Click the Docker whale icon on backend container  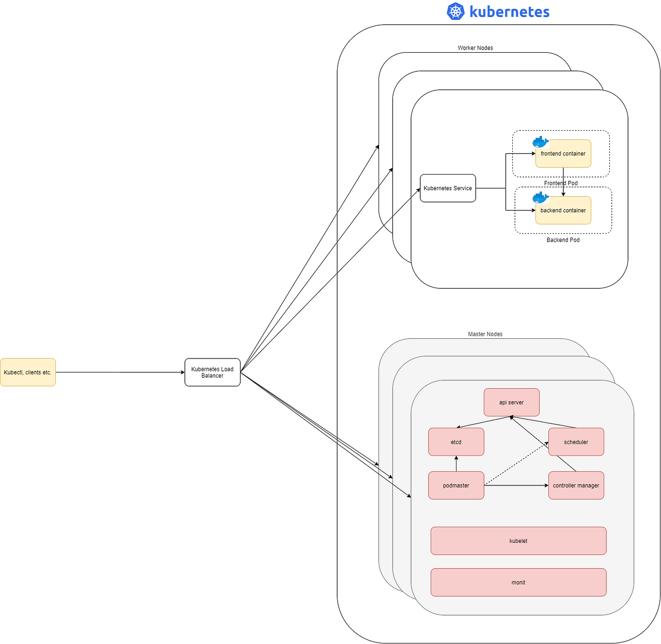click(540, 197)
